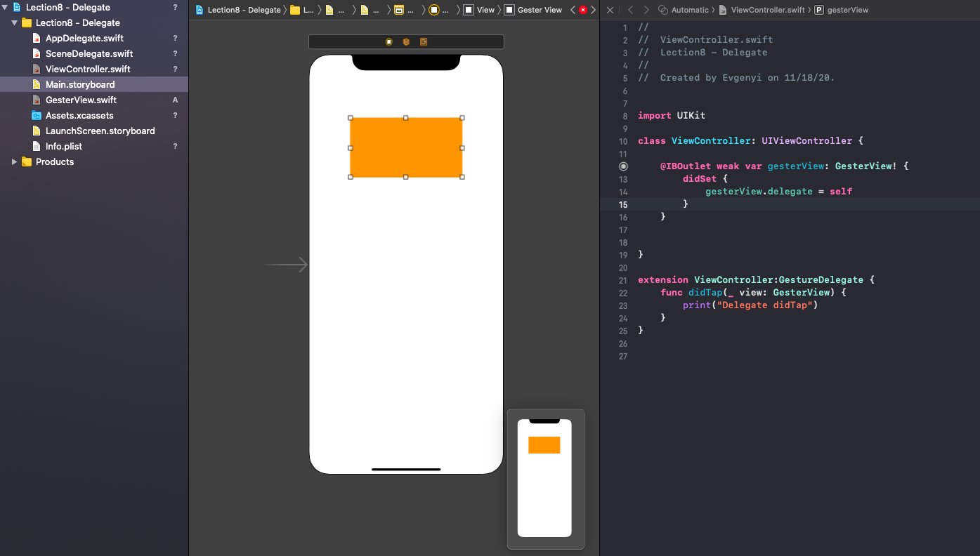Select GesterView.swift in navigator
Image resolution: width=980 pixels, height=556 pixels.
coord(94,100)
